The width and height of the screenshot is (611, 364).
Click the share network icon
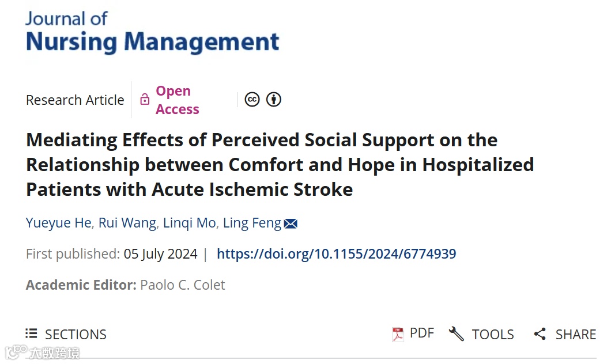pyautogui.click(x=540, y=334)
